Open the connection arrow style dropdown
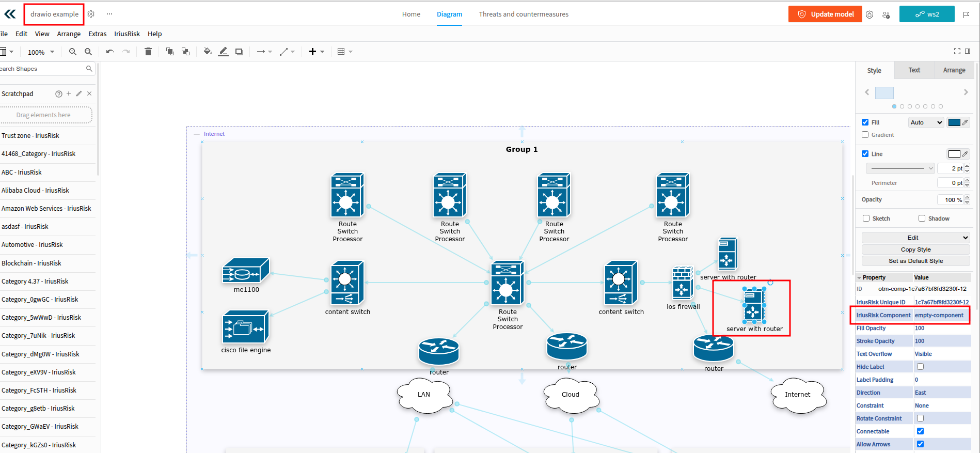 (264, 52)
